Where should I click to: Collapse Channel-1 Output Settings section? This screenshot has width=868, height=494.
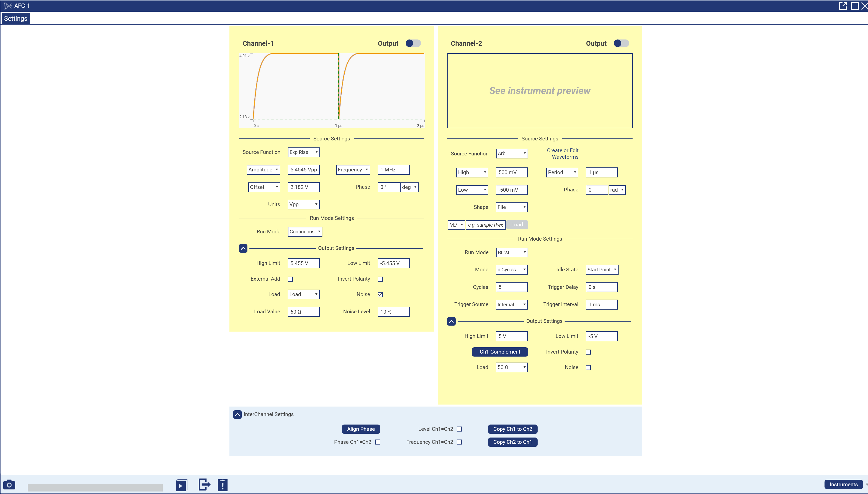tap(243, 248)
